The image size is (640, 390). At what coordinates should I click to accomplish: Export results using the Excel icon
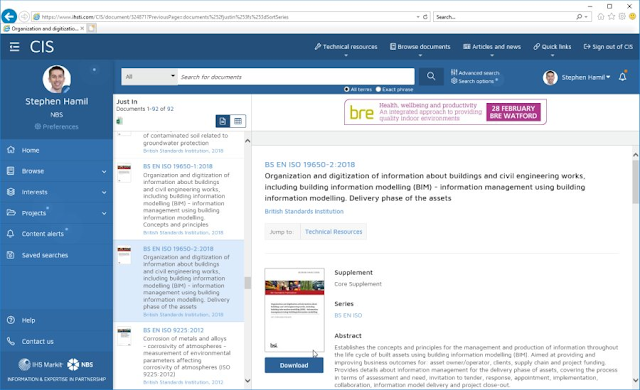[119, 121]
